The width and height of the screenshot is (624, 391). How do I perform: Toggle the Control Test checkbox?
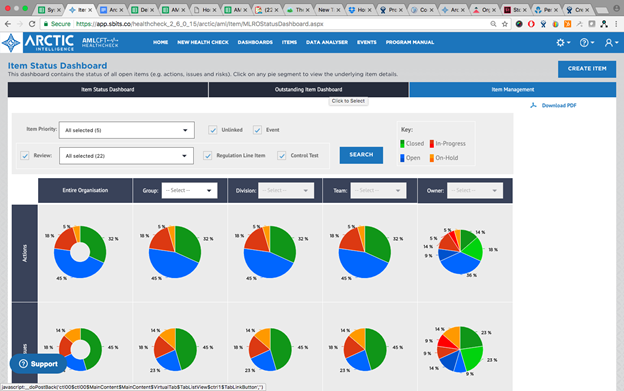[x=282, y=156]
